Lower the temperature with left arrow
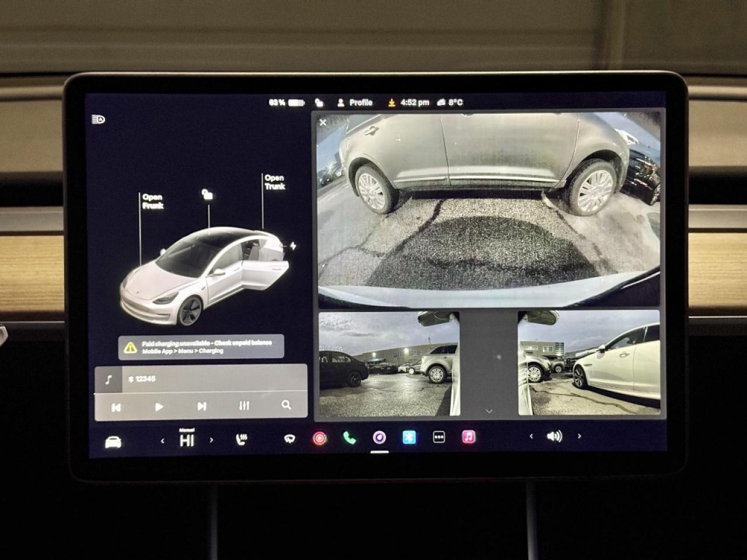Screen dimensions: 747x560 [162, 440]
